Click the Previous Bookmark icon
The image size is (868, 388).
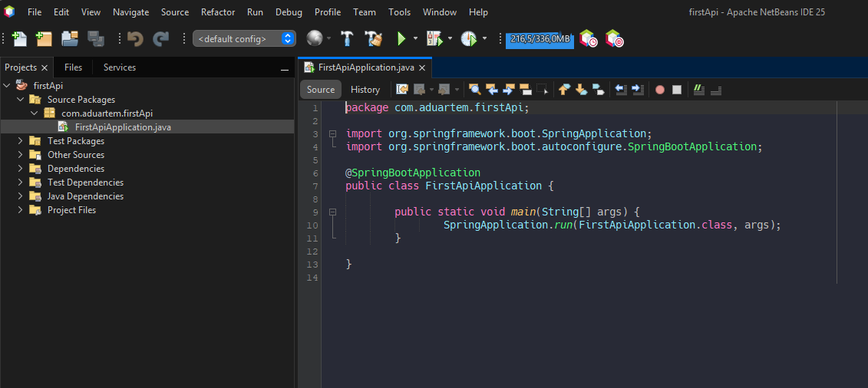pyautogui.click(x=564, y=90)
